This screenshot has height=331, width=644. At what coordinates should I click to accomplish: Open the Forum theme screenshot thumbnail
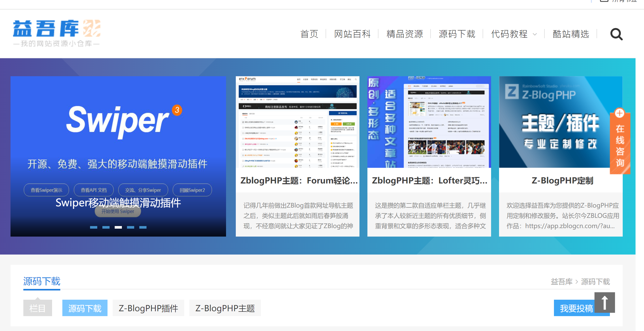pos(298,122)
